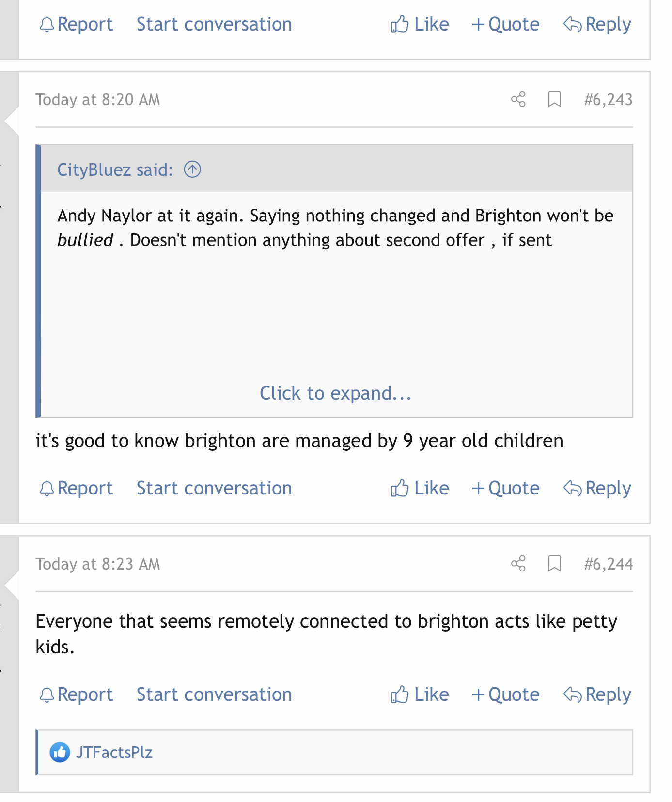Report post #6,243

(76, 488)
